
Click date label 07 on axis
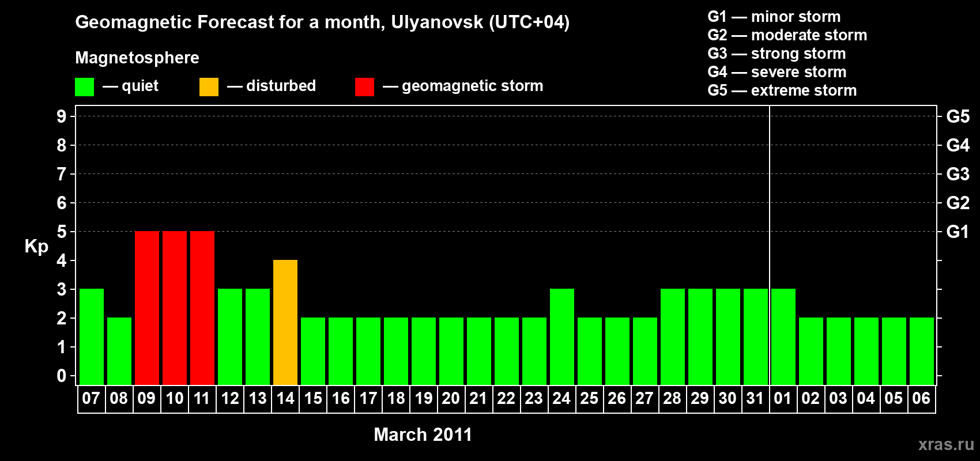pos(91,398)
